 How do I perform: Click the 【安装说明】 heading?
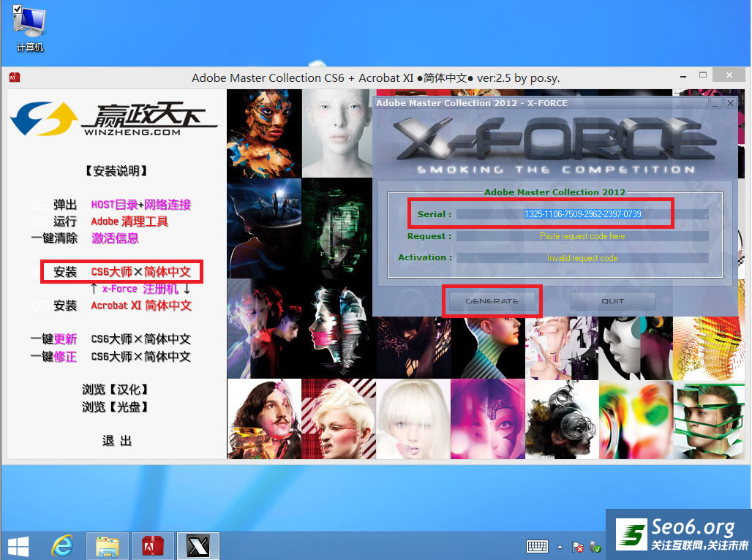pyautogui.click(x=116, y=170)
